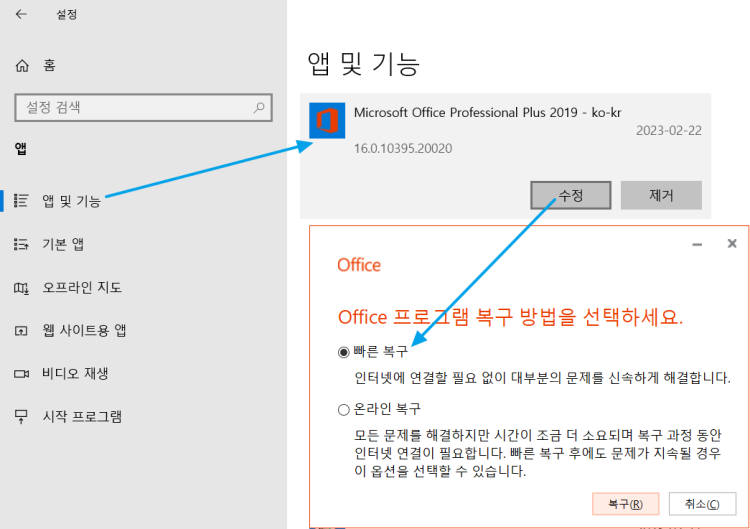Select the 빠른 복구 radio button
Image resolution: width=750 pixels, height=529 pixels.
tap(344, 353)
